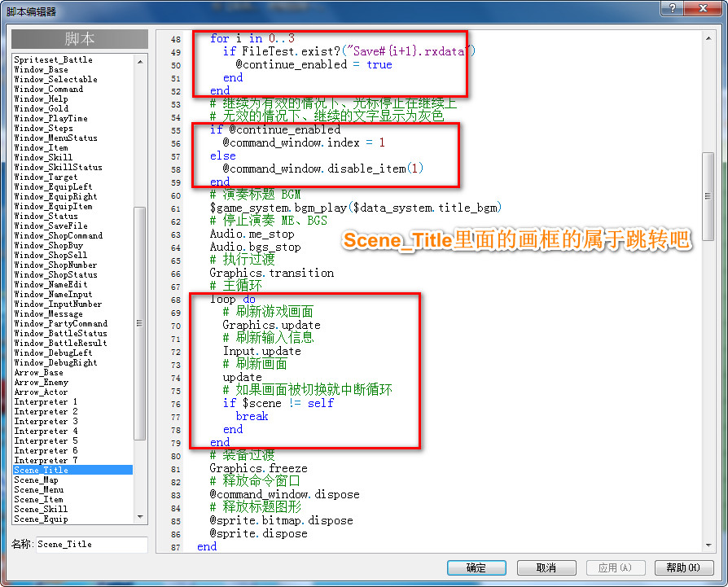The width and height of the screenshot is (728, 587).
Task: Open the Window_NameInput script
Action: (54, 294)
